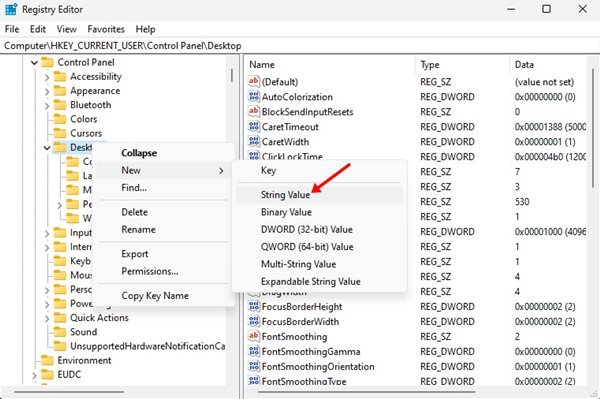This screenshot has height=399, width=600.
Task: Open the Favorites menu
Action: [x=106, y=29]
